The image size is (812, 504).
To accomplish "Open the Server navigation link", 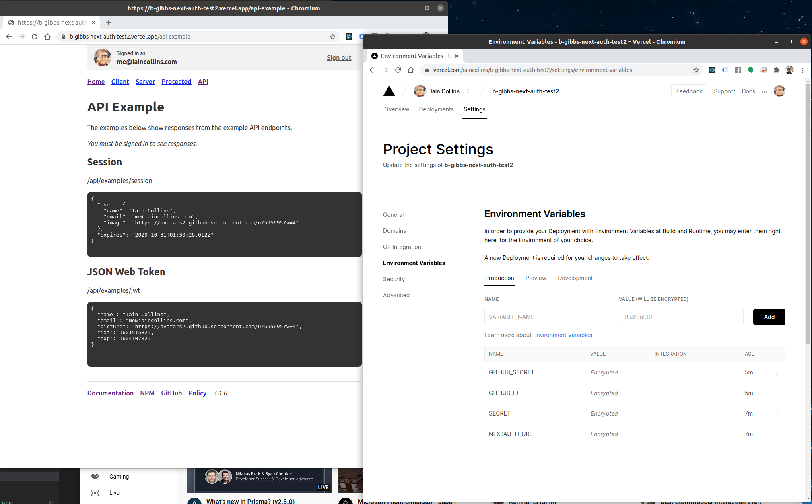I will click(145, 82).
